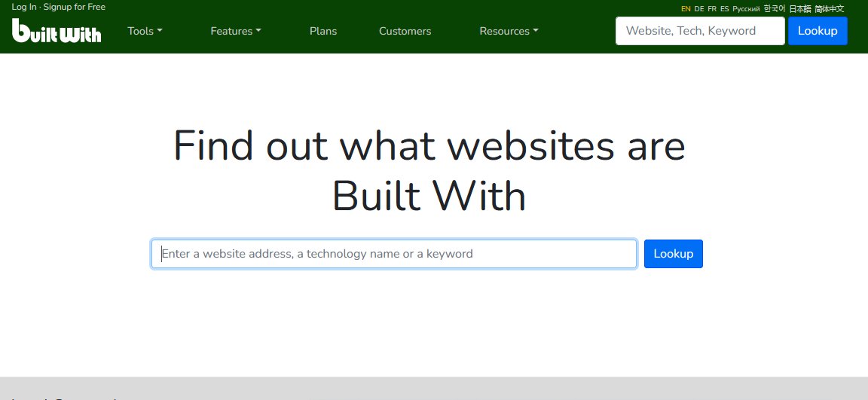The image size is (868, 400).
Task: Switch language to DE
Action: [699, 9]
